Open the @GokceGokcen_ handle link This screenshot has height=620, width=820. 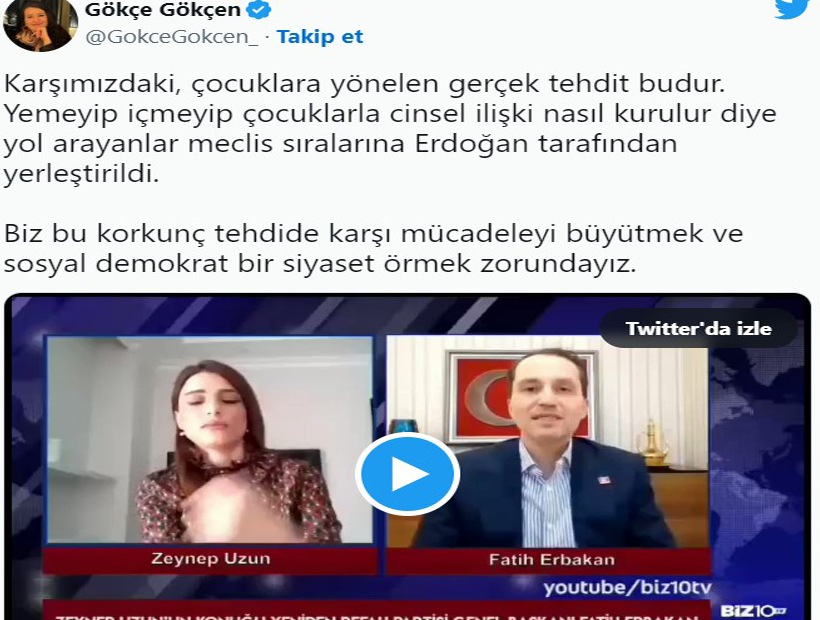(172, 37)
